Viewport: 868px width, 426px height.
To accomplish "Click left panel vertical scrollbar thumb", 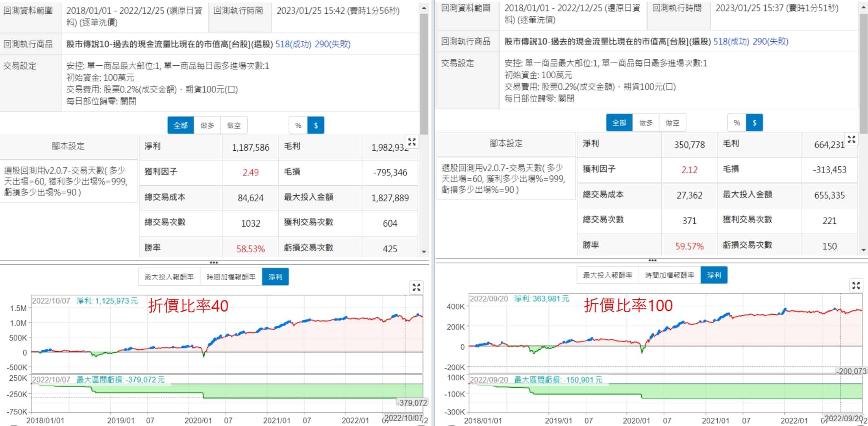I will 424,75.
